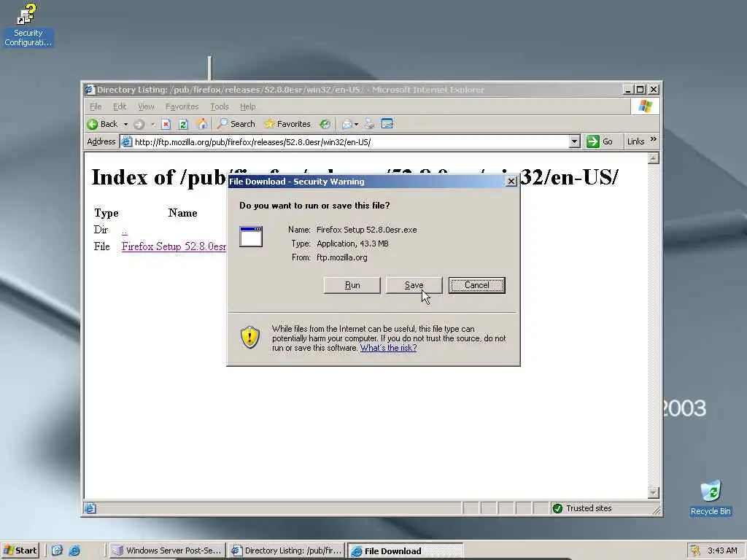Minimize the Internet Explorer window

[x=628, y=90]
